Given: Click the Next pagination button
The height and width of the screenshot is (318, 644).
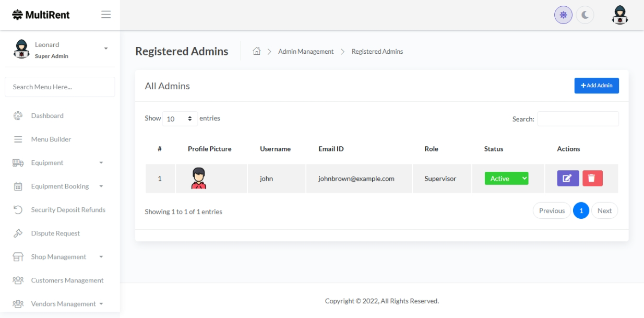Looking at the screenshot, I should click(604, 211).
